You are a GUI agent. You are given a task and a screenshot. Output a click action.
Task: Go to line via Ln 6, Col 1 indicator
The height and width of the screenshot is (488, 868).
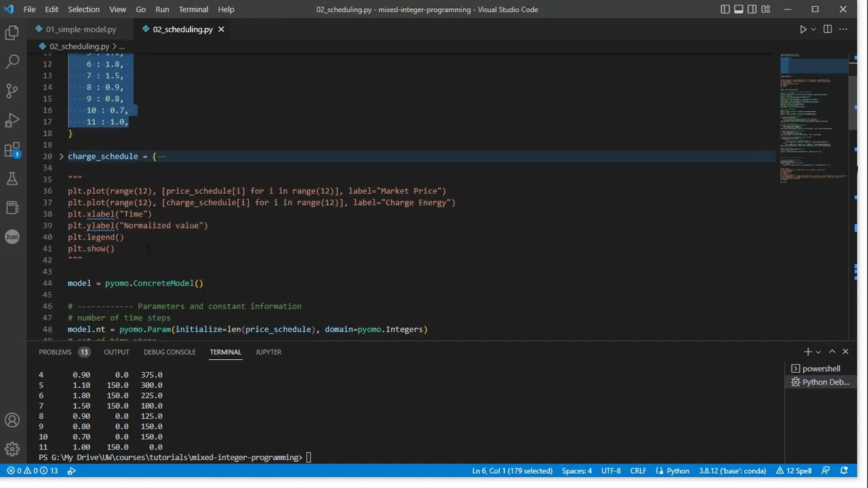(512, 471)
